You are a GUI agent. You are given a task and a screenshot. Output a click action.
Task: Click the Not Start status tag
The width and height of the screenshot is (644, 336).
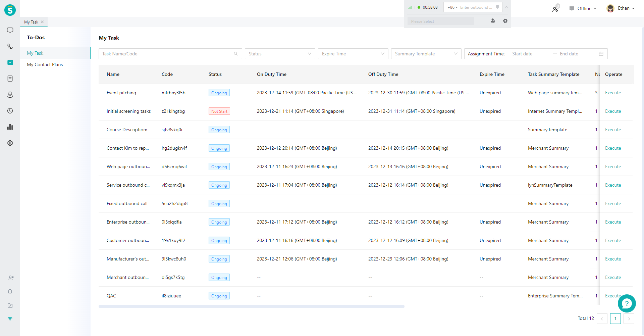click(x=219, y=111)
